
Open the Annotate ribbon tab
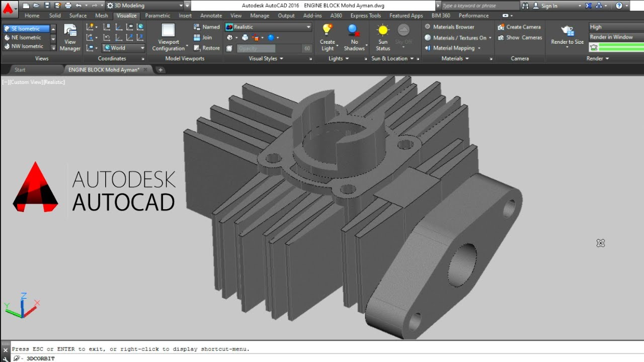pos(211,16)
